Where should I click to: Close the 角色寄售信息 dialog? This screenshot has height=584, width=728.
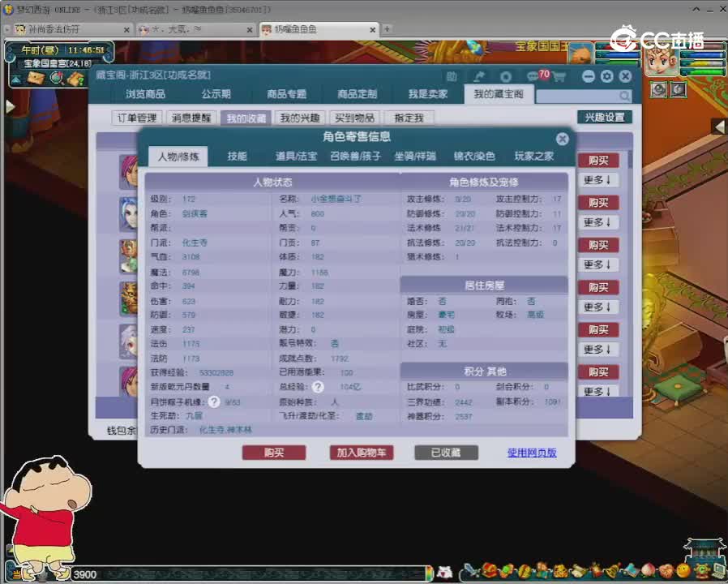click(563, 139)
